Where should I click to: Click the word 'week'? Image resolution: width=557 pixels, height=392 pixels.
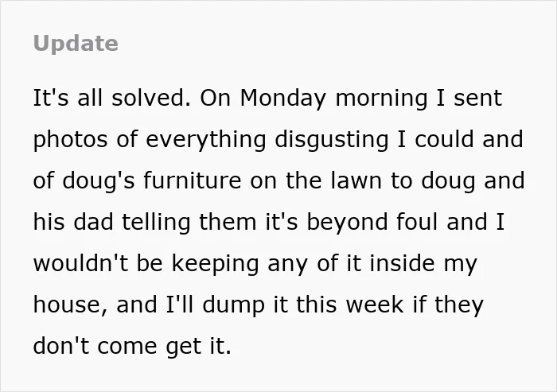(375, 305)
